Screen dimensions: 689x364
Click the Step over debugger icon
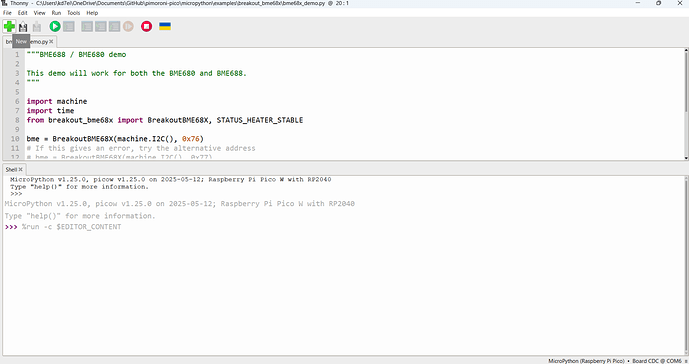pyautogui.click(x=87, y=26)
